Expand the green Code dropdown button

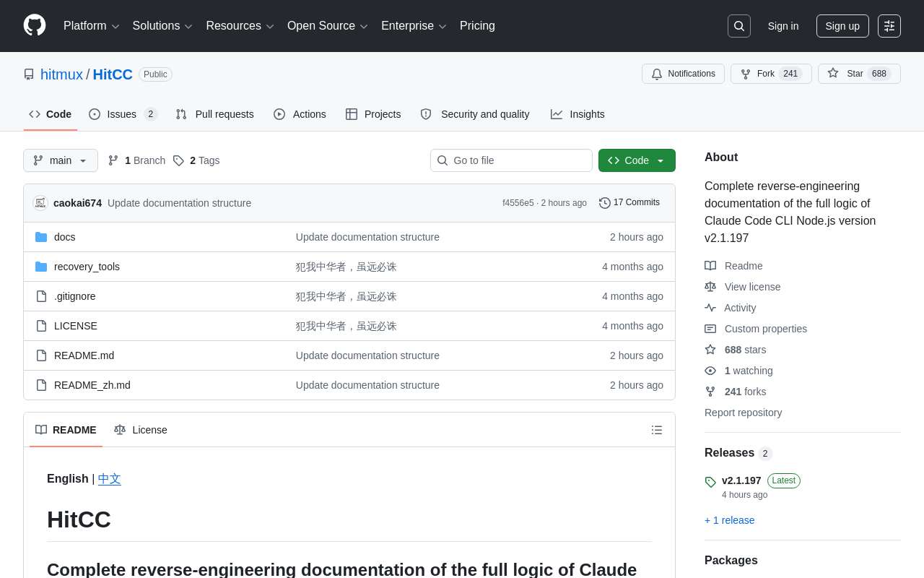637,160
